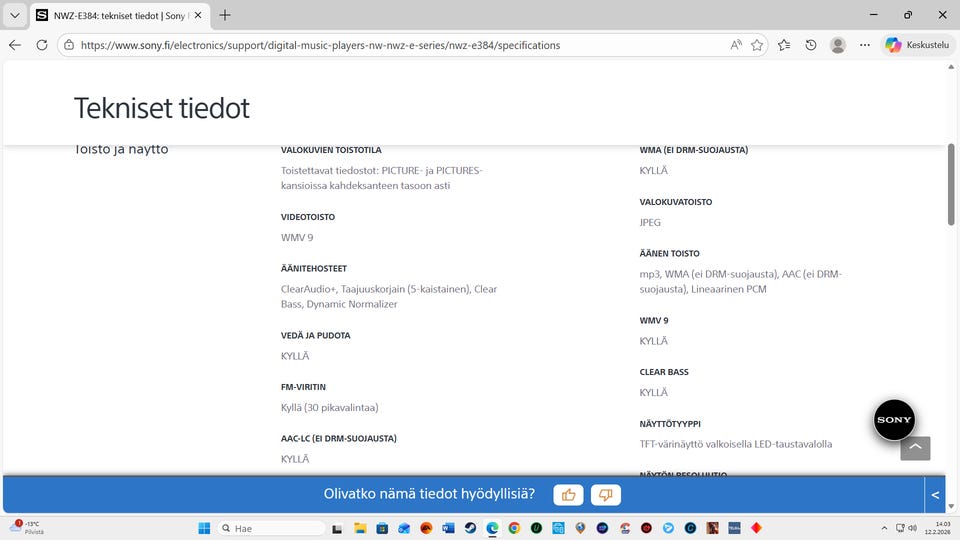Open the volume control in tray
This screenshot has height=540, width=960.
(x=912, y=528)
